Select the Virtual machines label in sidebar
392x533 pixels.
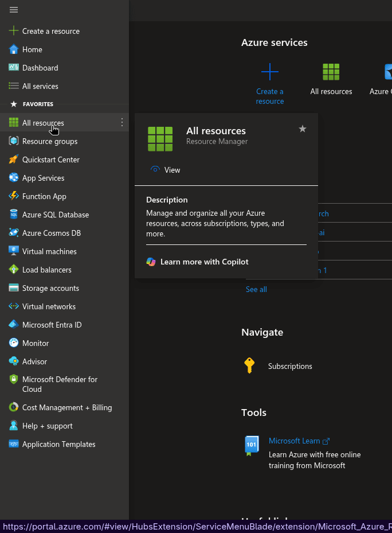[x=50, y=251]
